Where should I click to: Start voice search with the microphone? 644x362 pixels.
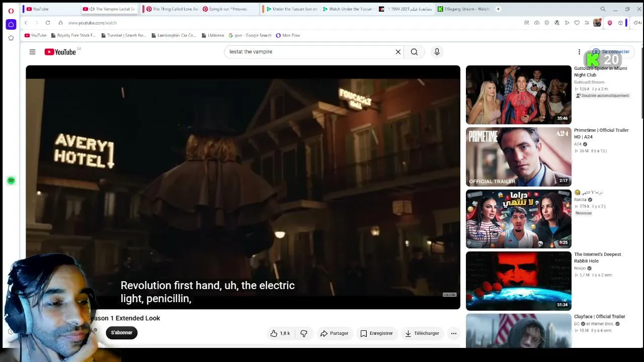coord(437,52)
